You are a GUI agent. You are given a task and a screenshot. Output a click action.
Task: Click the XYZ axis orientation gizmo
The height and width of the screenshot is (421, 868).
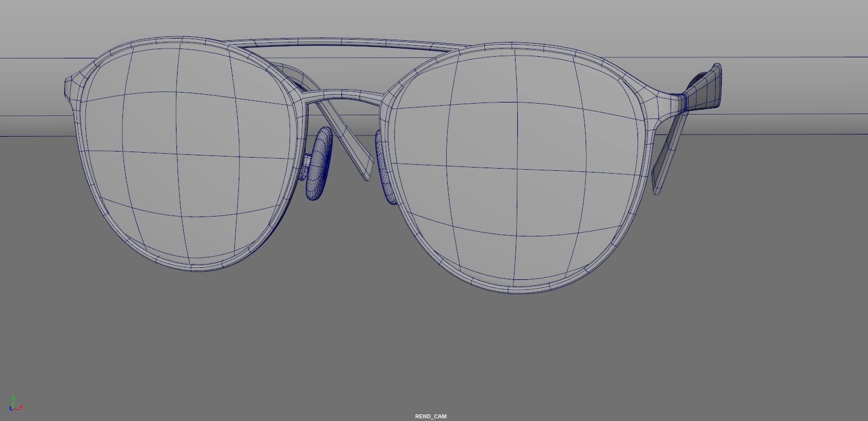15,404
